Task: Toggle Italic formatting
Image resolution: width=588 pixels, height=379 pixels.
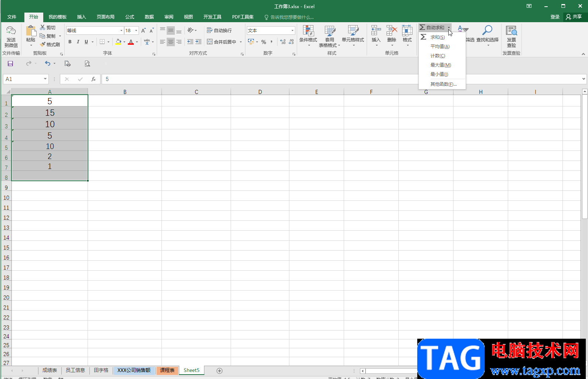Action: pyautogui.click(x=78, y=42)
